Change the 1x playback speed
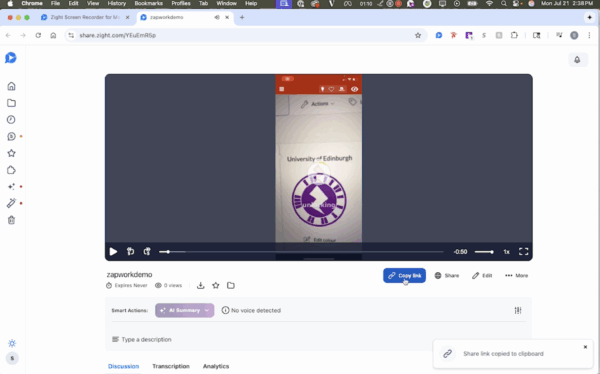Viewport: 600px width, 374px height. [506, 252]
